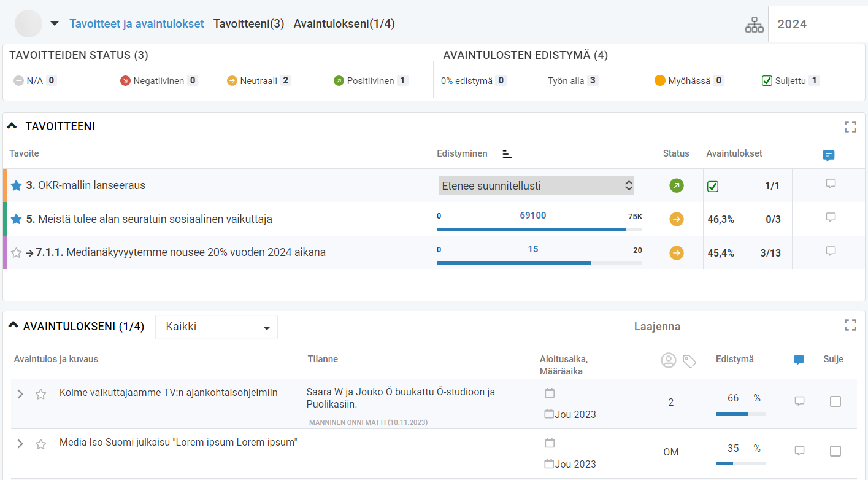Expand the Kolme vaikuttajaamme key result row

[x=20, y=394]
